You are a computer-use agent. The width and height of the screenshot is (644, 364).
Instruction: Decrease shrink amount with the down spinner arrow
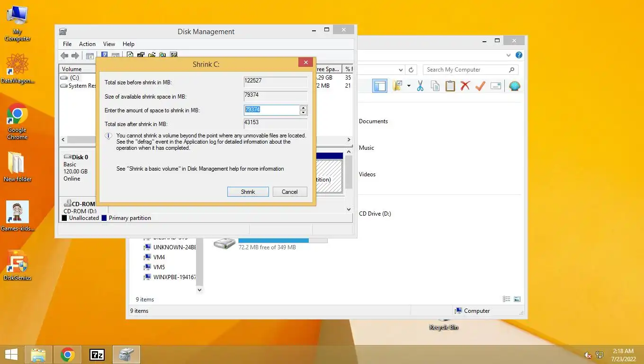304,113
